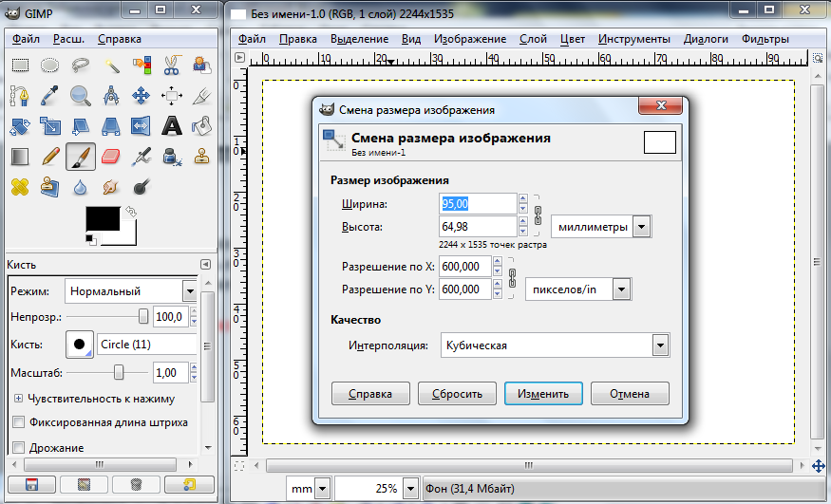
Task: Open the Режим Нормальный mode dropdown
Action: (x=131, y=290)
